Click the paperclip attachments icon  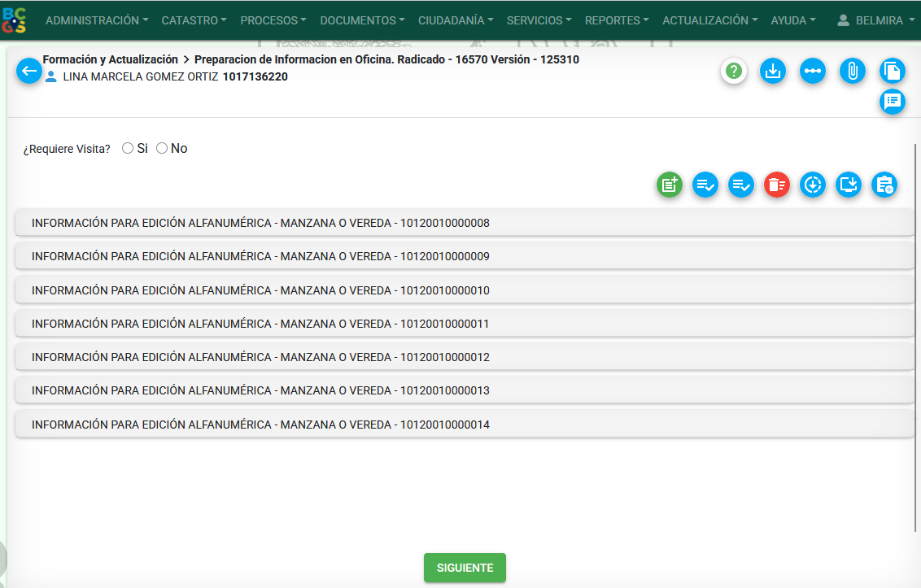(x=853, y=72)
